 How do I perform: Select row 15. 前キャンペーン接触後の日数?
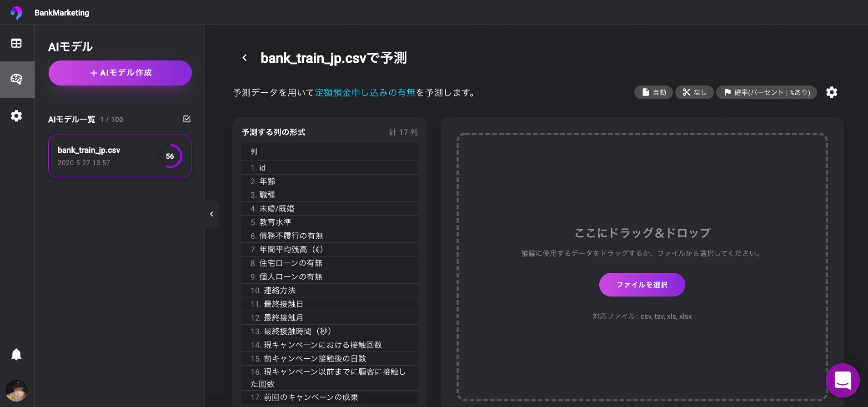(330, 359)
